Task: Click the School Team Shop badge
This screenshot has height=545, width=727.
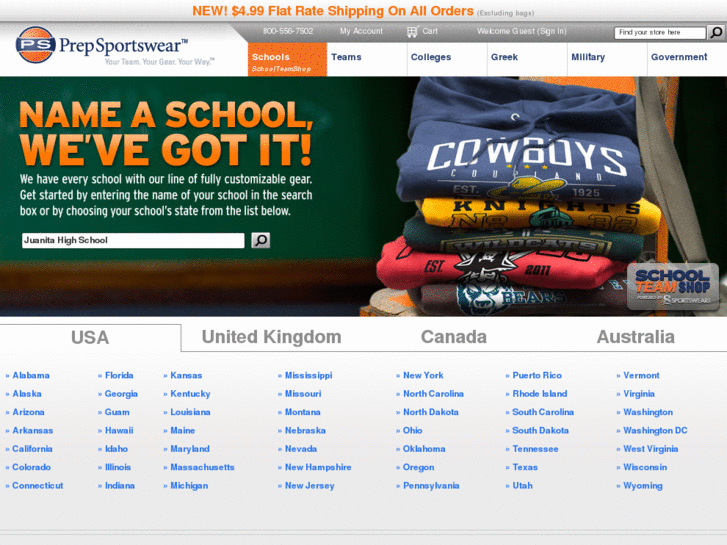Action: click(672, 287)
